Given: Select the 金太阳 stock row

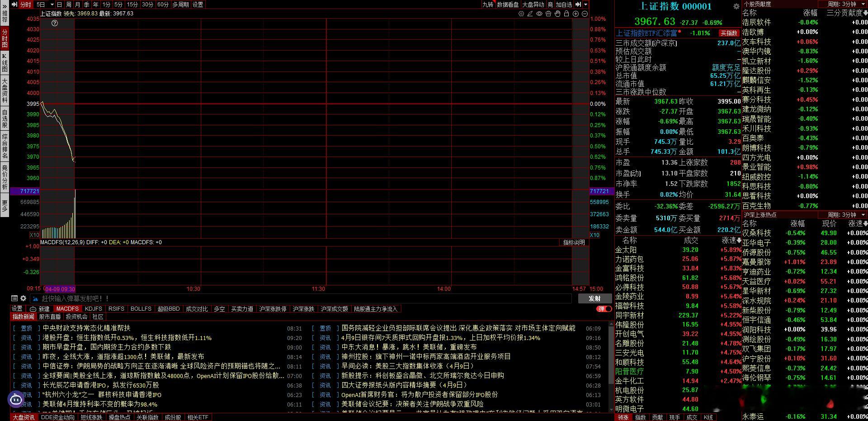Looking at the screenshot, I should [678, 250].
